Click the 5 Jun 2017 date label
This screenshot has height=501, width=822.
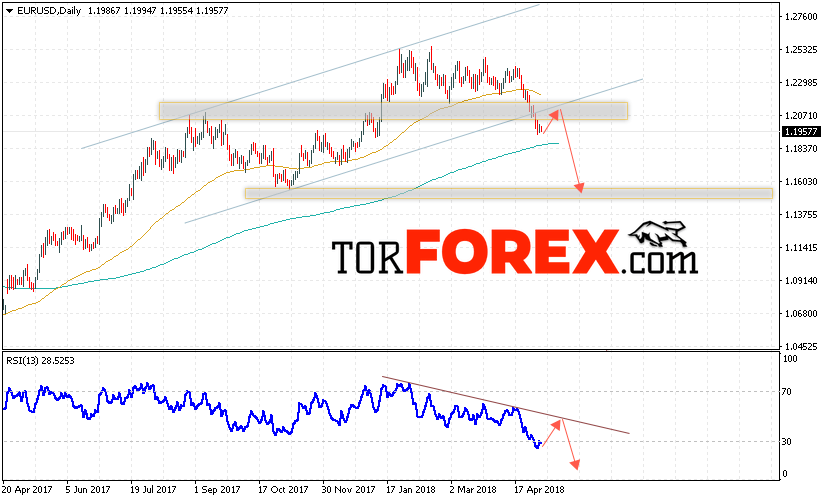click(88, 490)
